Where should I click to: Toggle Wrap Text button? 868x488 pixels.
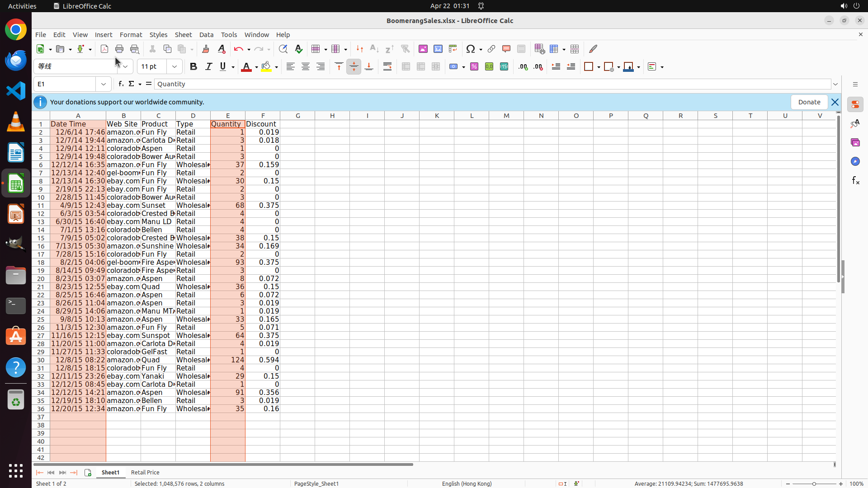pyautogui.click(x=387, y=67)
